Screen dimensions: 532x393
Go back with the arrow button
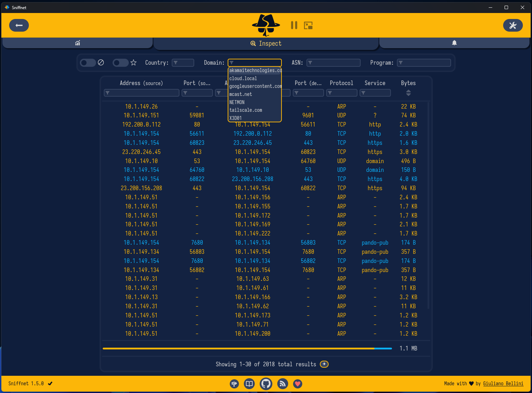[x=19, y=25]
